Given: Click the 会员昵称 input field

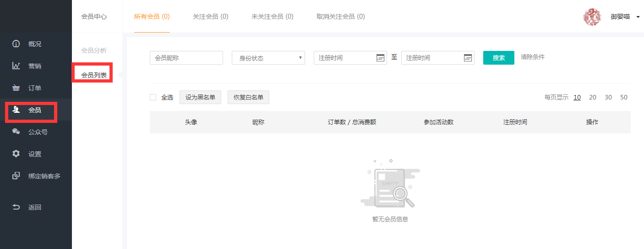Looking at the screenshot, I should 186,58.
